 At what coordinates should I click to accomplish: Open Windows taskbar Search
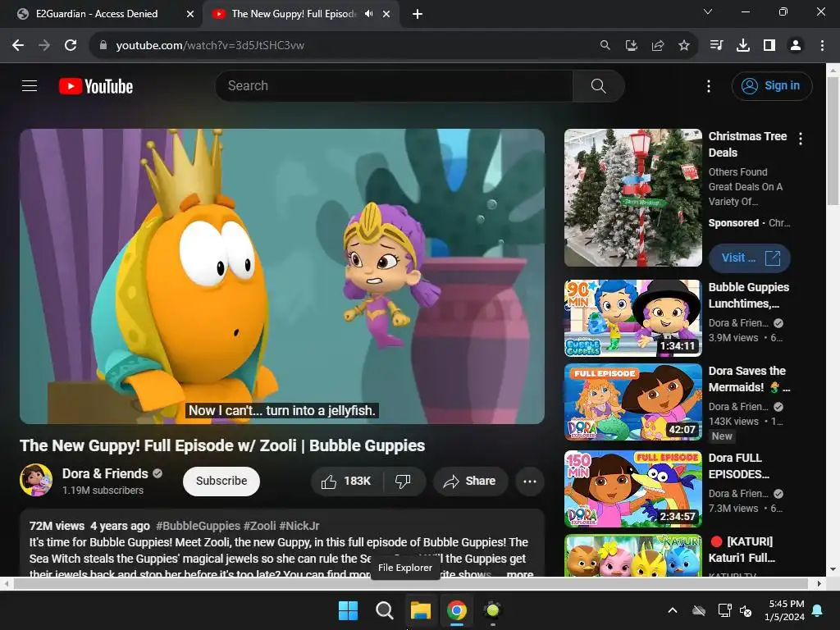coord(384,610)
